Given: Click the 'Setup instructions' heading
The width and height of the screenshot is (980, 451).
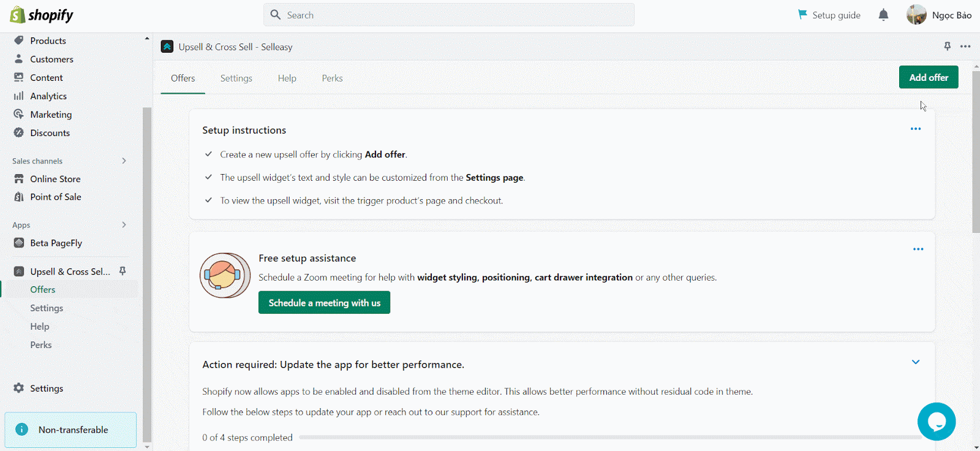Looking at the screenshot, I should point(244,130).
